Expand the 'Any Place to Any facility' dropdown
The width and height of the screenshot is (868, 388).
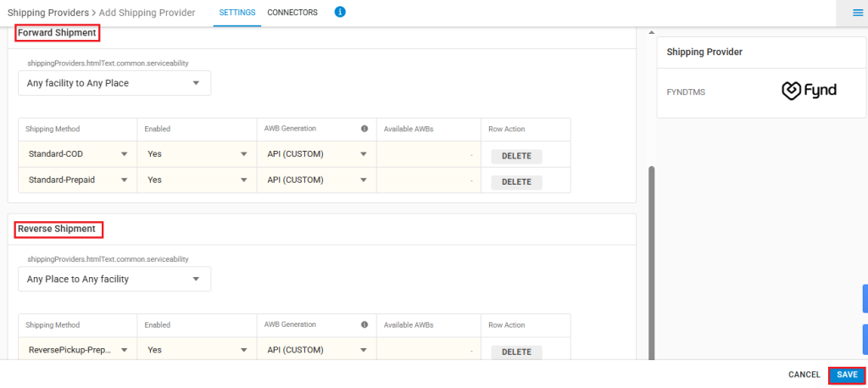point(114,279)
